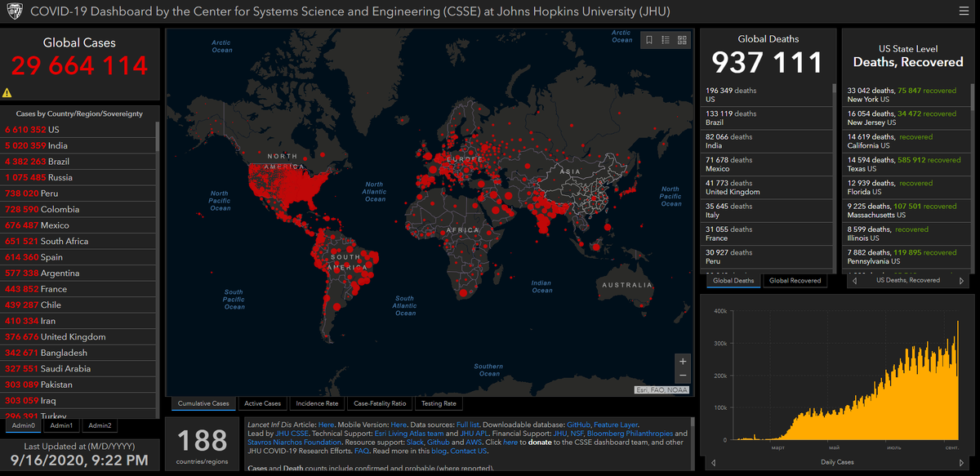Select the Admin0 tab

point(23,425)
